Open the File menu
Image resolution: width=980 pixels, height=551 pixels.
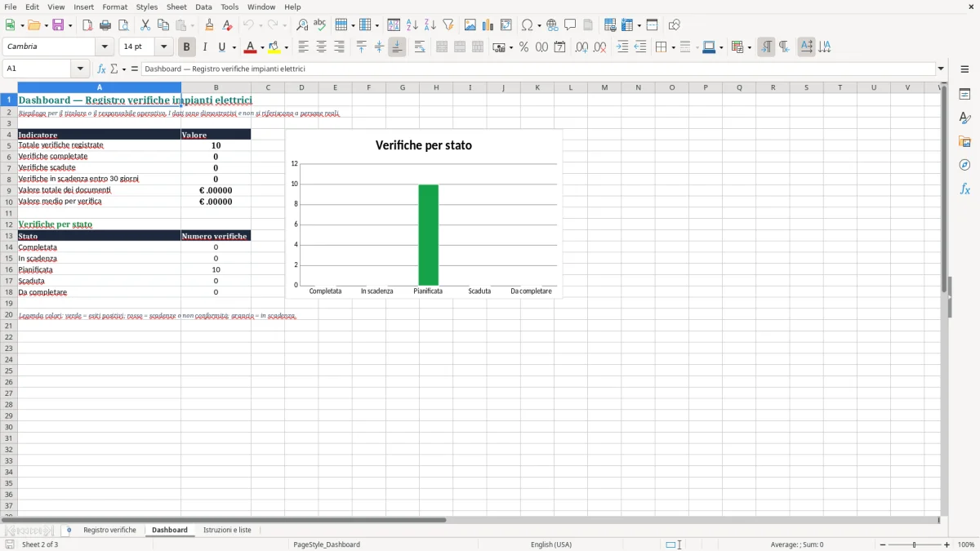(11, 7)
